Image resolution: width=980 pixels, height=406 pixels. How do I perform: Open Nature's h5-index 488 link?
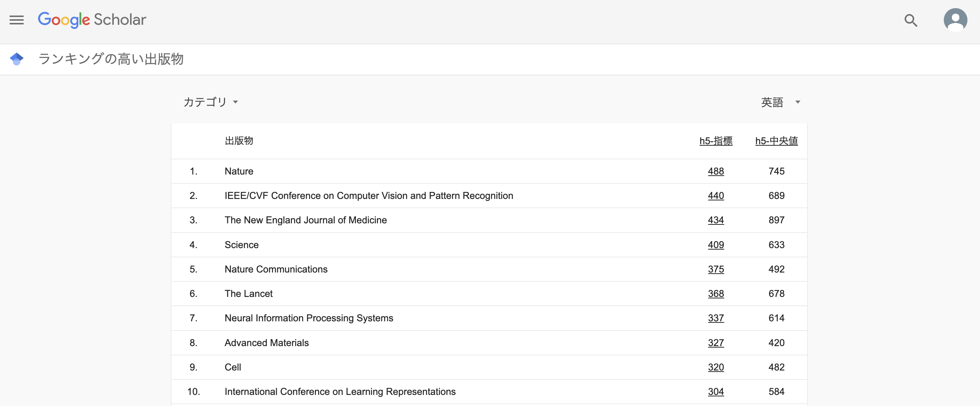pos(715,171)
